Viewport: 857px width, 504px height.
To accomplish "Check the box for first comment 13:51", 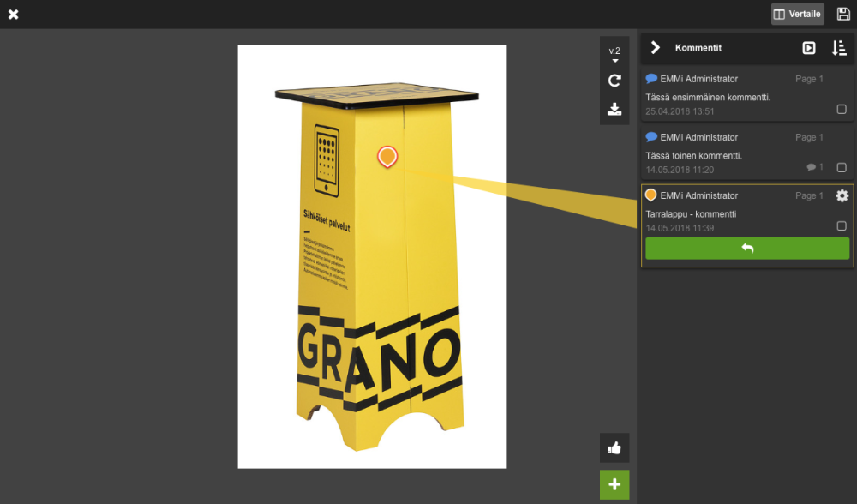I will pyautogui.click(x=842, y=110).
